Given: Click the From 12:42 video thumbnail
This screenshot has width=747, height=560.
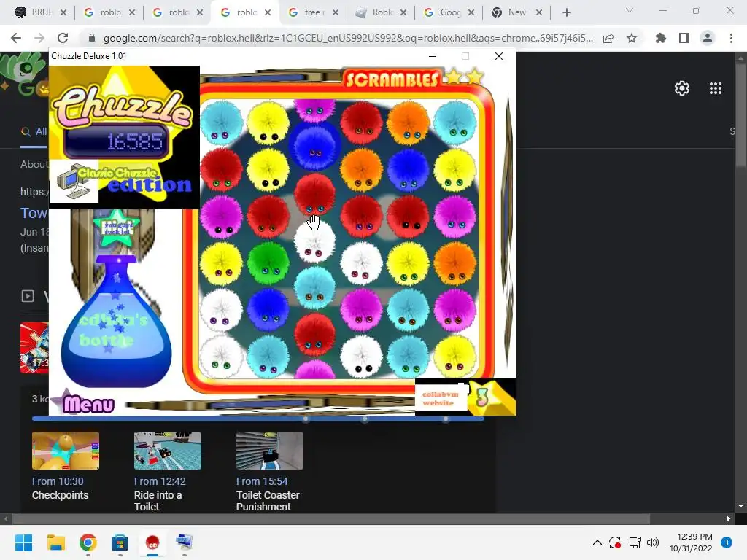Looking at the screenshot, I should coord(168,451).
